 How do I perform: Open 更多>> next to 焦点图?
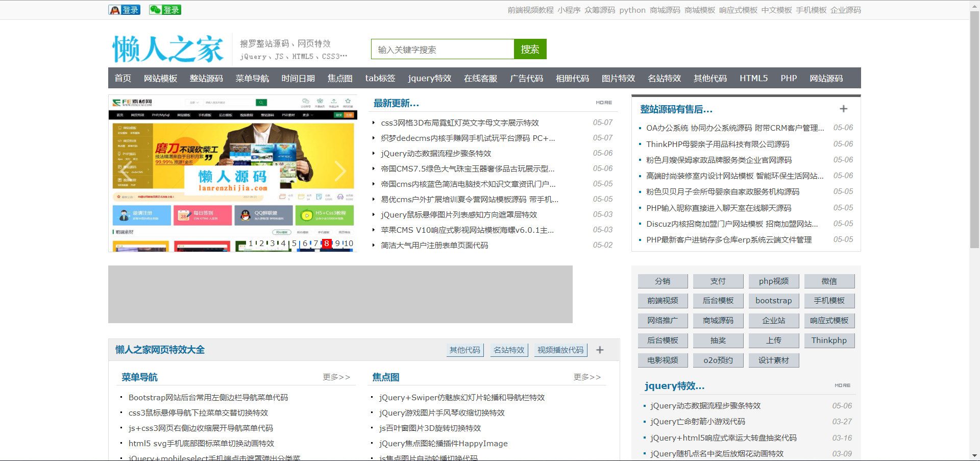pyautogui.click(x=587, y=377)
